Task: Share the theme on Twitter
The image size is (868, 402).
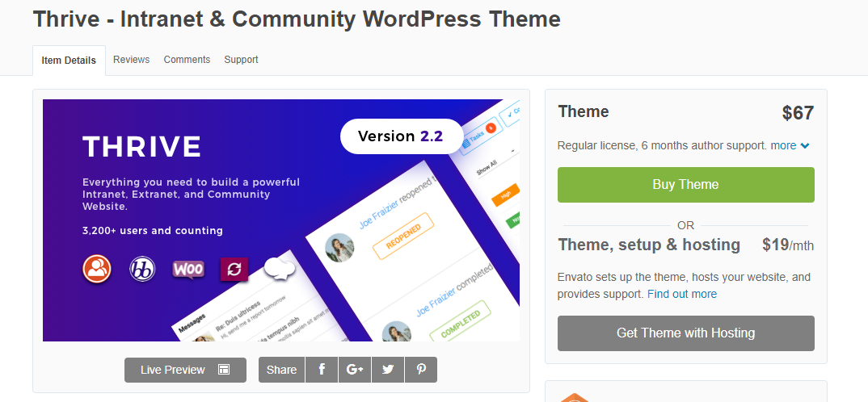Action: pyautogui.click(x=388, y=370)
